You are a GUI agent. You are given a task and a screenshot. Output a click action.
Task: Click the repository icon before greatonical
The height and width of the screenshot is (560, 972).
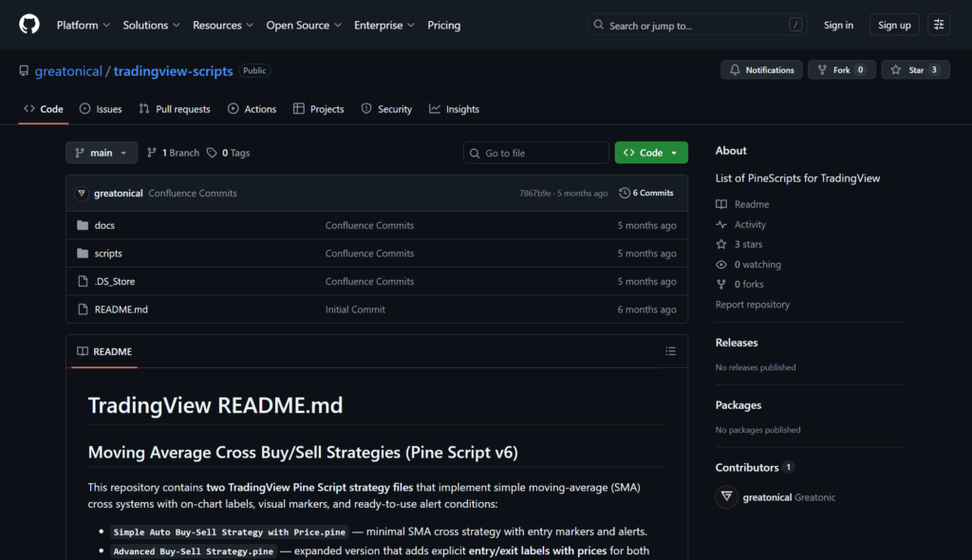24,70
